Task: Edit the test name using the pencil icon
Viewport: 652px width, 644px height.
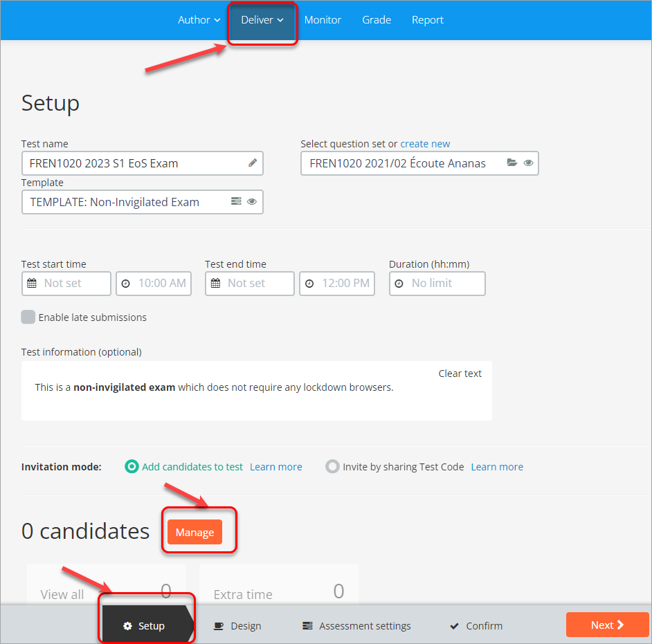Action: tap(253, 163)
